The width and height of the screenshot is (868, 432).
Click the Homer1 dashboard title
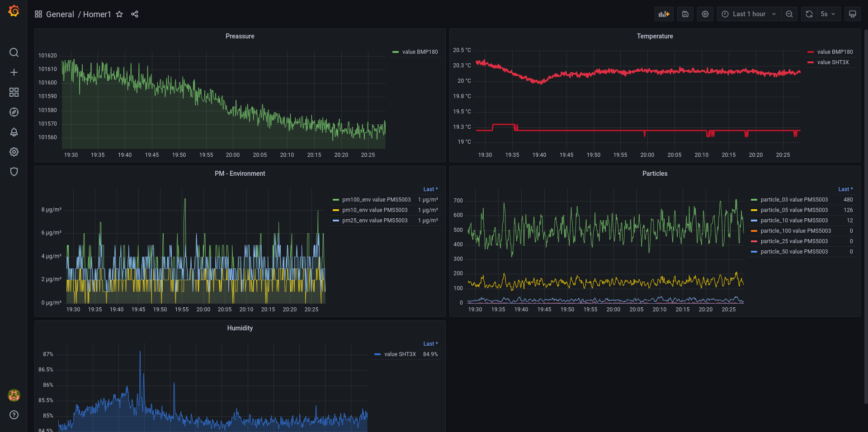click(97, 14)
